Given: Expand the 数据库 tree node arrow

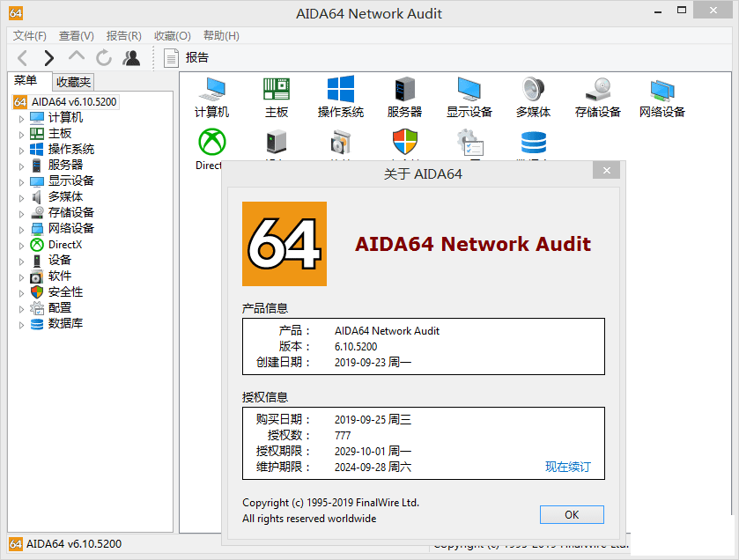Looking at the screenshot, I should click(x=21, y=325).
